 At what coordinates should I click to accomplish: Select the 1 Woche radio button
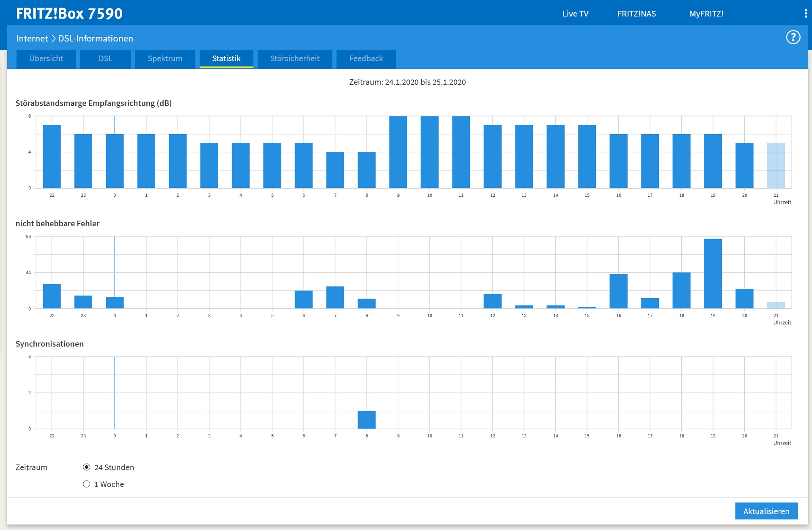(x=87, y=484)
